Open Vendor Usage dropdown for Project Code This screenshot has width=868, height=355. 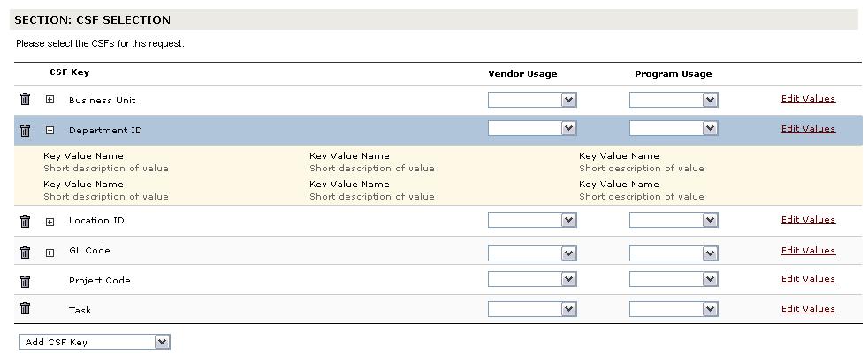tap(532, 280)
